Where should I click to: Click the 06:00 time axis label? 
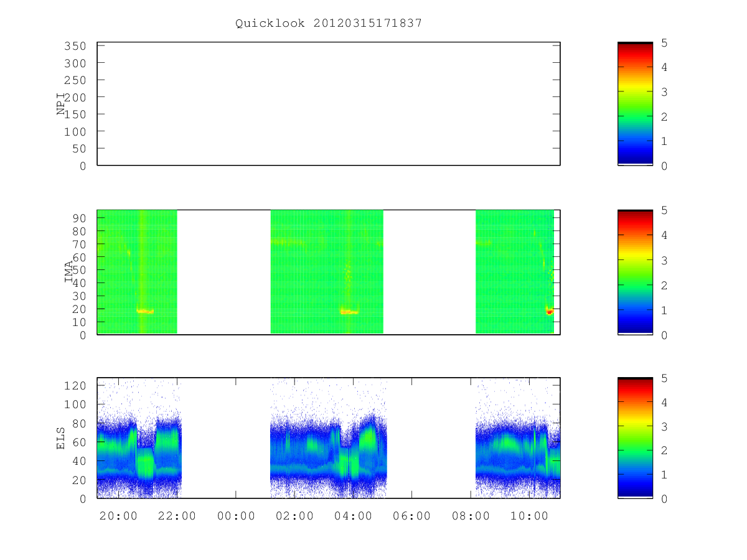(411, 516)
